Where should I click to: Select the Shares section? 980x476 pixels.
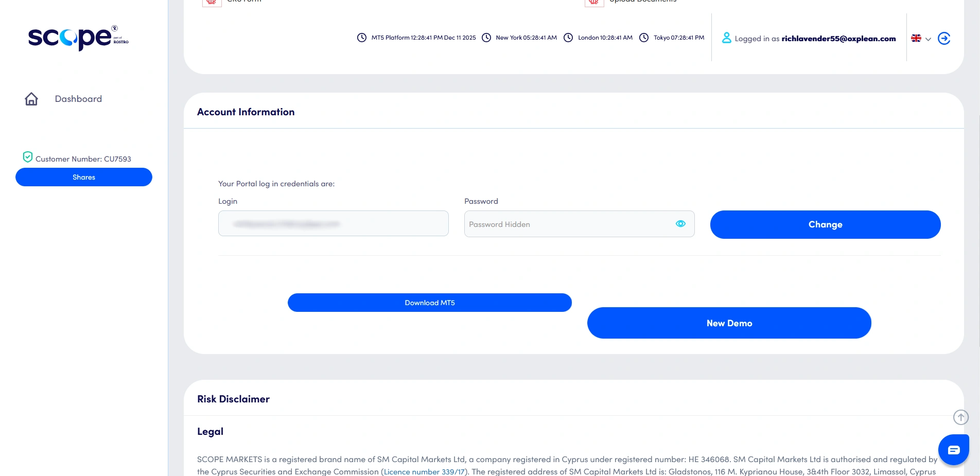coord(83,177)
